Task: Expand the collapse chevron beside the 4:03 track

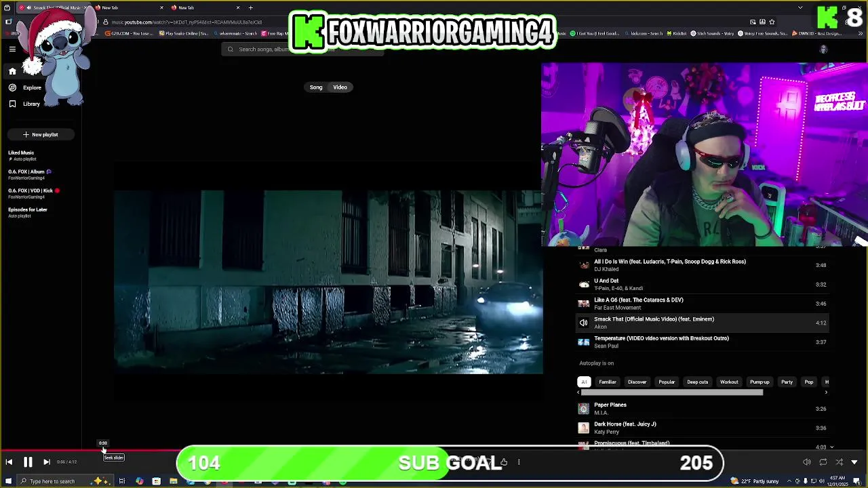Action: [x=832, y=447]
